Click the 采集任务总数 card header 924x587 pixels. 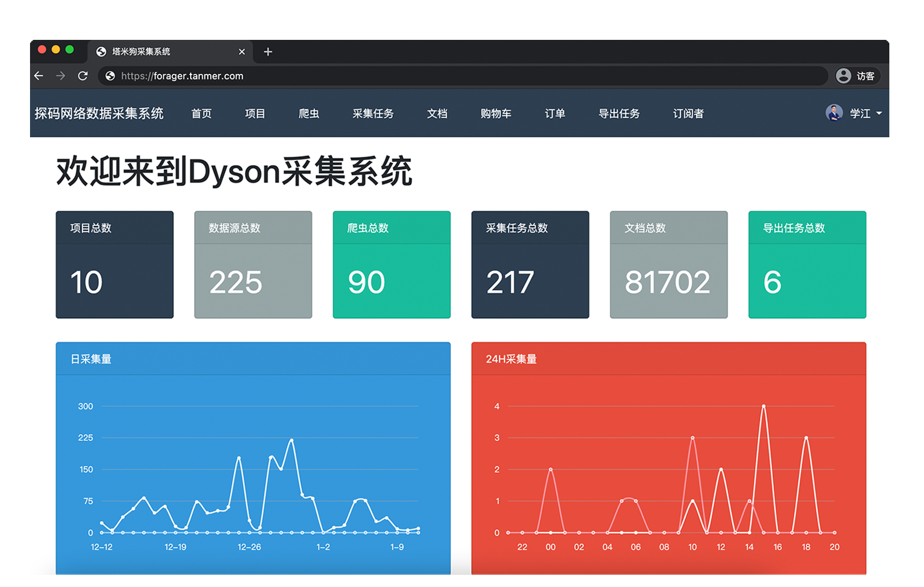click(x=530, y=228)
